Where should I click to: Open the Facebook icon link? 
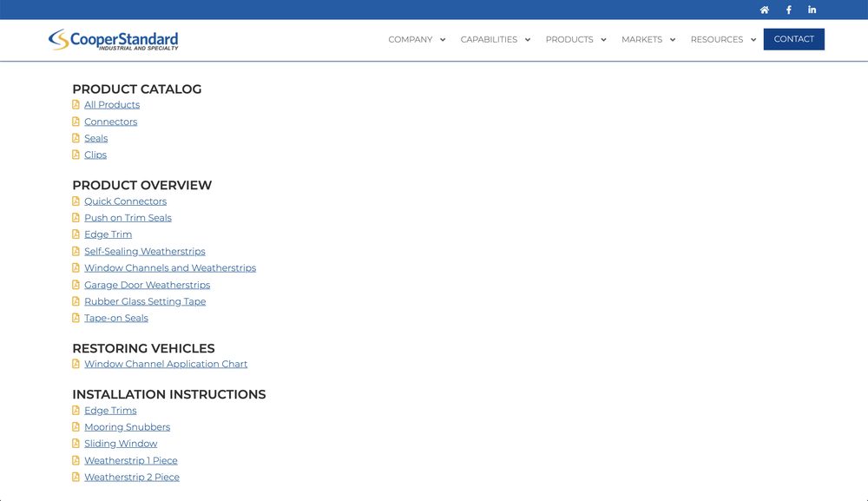click(x=789, y=10)
